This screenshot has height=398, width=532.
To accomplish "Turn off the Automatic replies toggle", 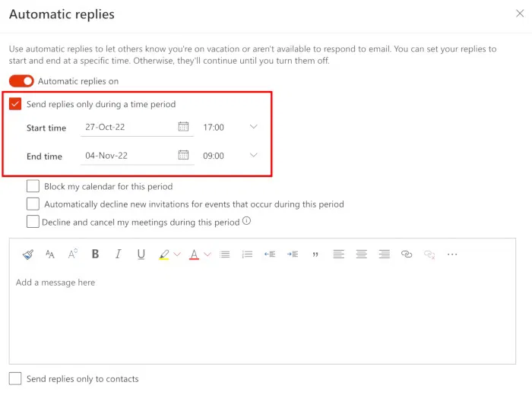I will coord(21,81).
